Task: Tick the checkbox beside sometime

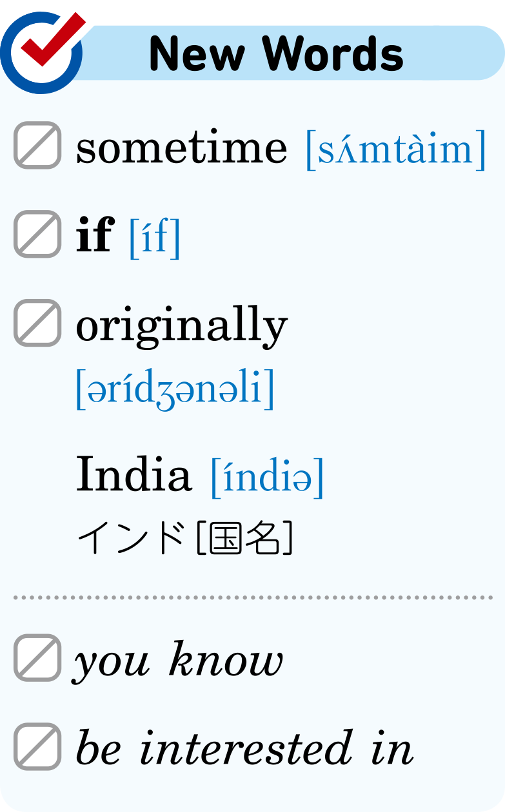Action: (x=38, y=145)
